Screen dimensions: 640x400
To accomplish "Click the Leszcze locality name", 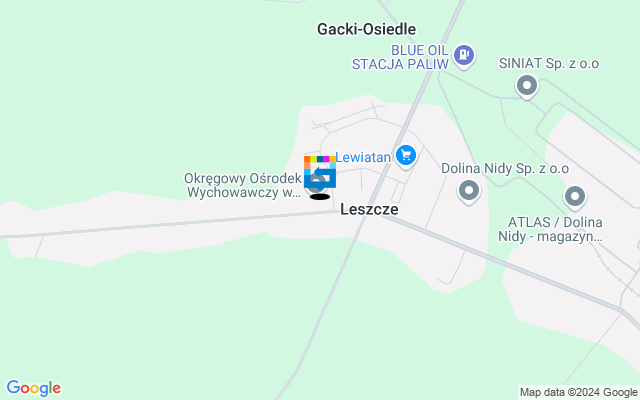I will [369, 209].
